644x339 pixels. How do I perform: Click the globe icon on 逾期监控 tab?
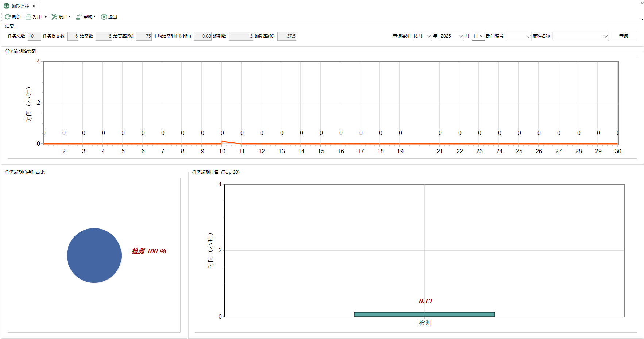7,6
